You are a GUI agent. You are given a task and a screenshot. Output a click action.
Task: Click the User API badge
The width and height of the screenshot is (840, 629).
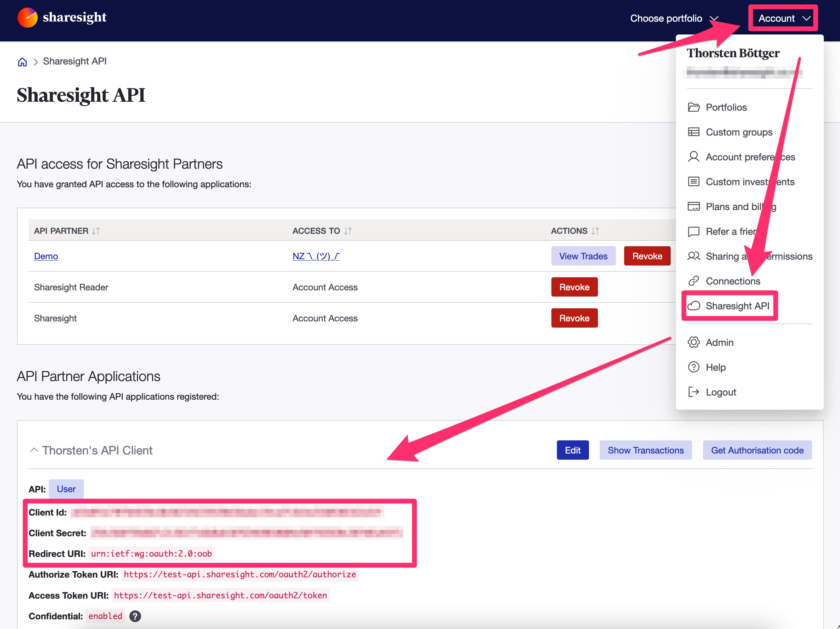[66, 489]
